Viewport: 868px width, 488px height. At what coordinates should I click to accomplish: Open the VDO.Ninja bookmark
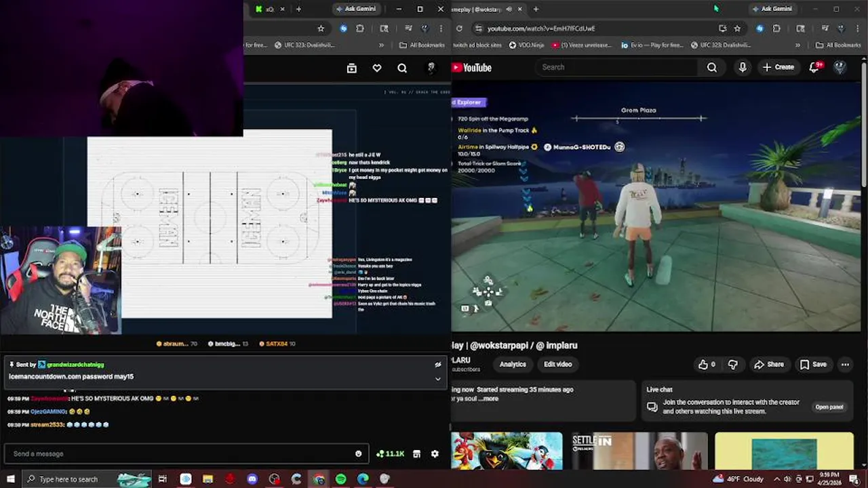coord(526,45)
